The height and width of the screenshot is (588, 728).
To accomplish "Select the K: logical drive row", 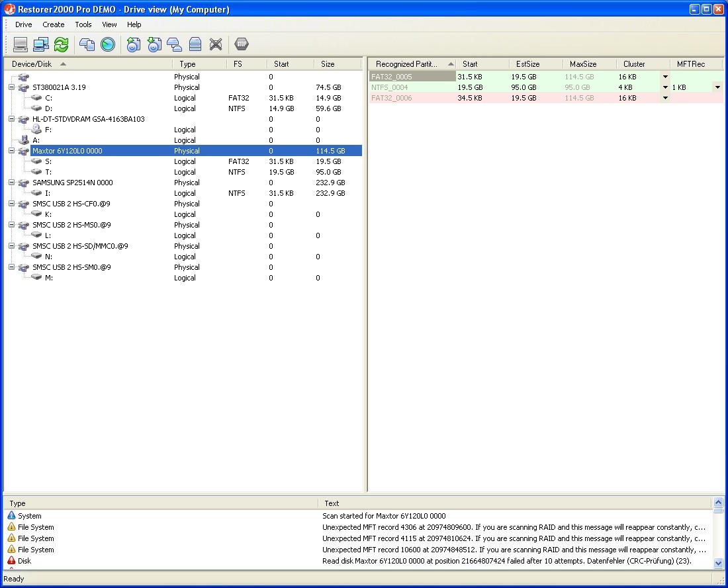I will 183,214.
